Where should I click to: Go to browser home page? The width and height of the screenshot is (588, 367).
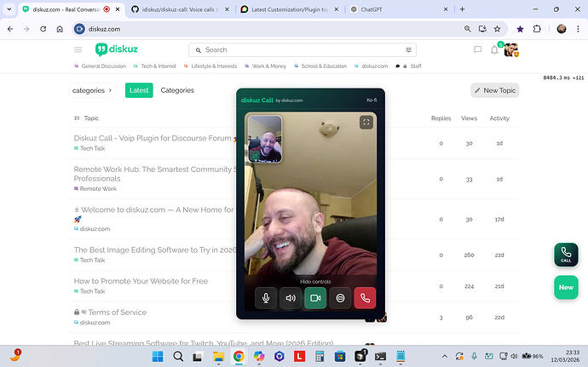(x=60, y=29)
